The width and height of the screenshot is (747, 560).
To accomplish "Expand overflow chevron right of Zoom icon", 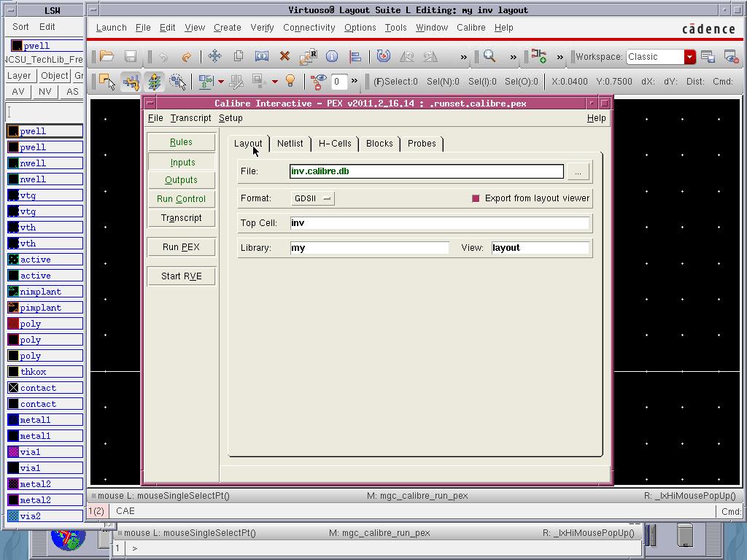I will coord(513,57).
